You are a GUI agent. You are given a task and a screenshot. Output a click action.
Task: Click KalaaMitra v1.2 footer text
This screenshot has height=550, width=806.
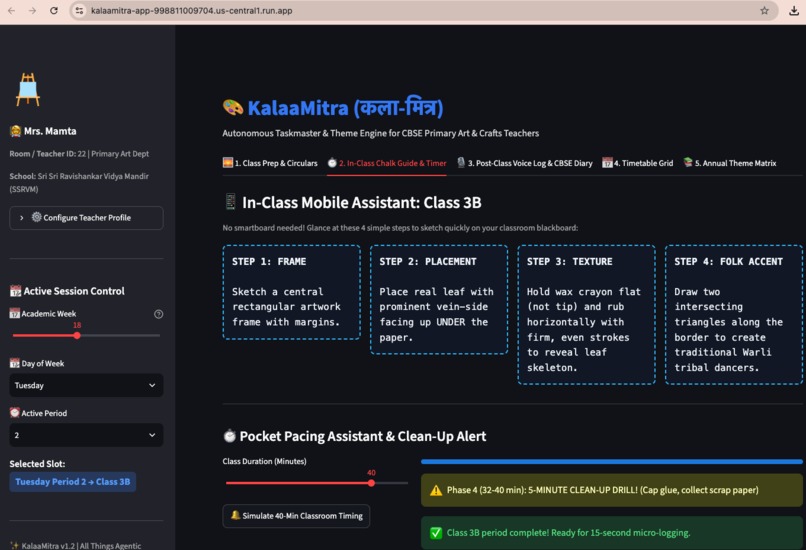click(x=76, y=545)
